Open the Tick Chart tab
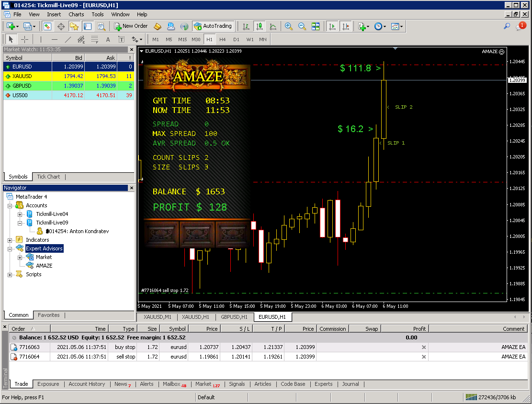This screenshot has width=532, height=404. point(48,177)
